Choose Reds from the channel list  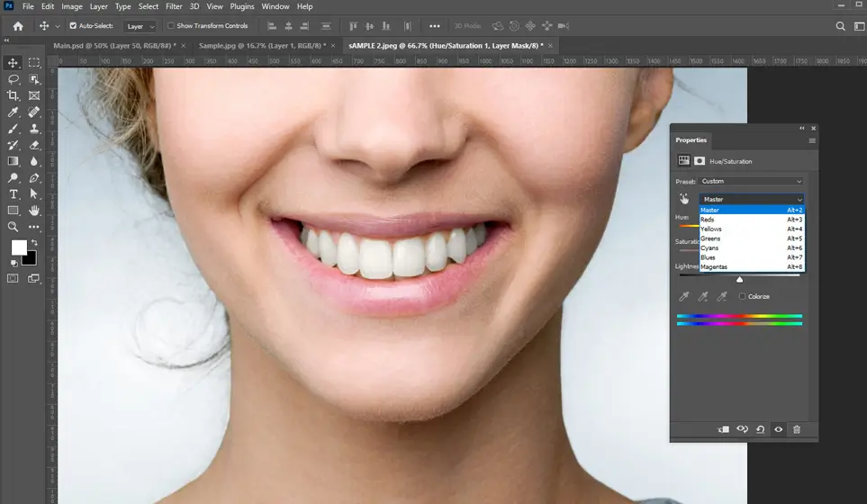(752, 220)
